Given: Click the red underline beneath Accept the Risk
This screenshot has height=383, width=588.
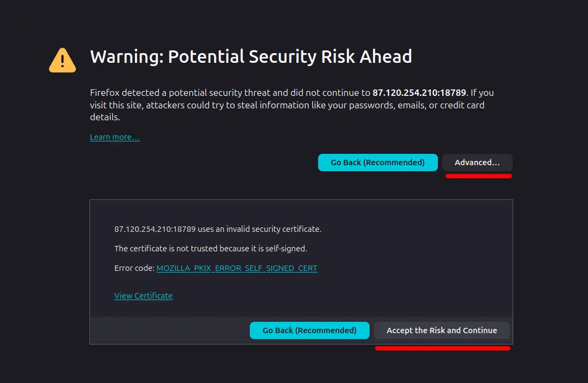Looking at the screenshot, I should click(442, 348).
